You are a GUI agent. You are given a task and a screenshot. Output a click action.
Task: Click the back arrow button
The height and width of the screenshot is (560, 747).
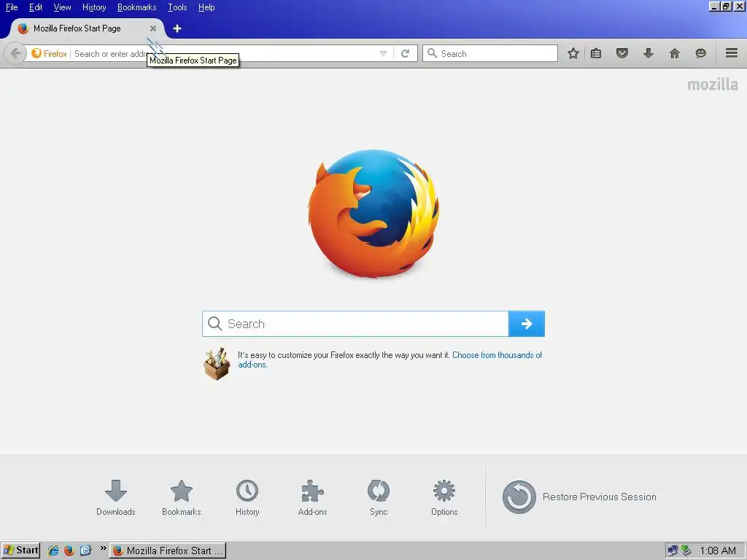point(15,53)
